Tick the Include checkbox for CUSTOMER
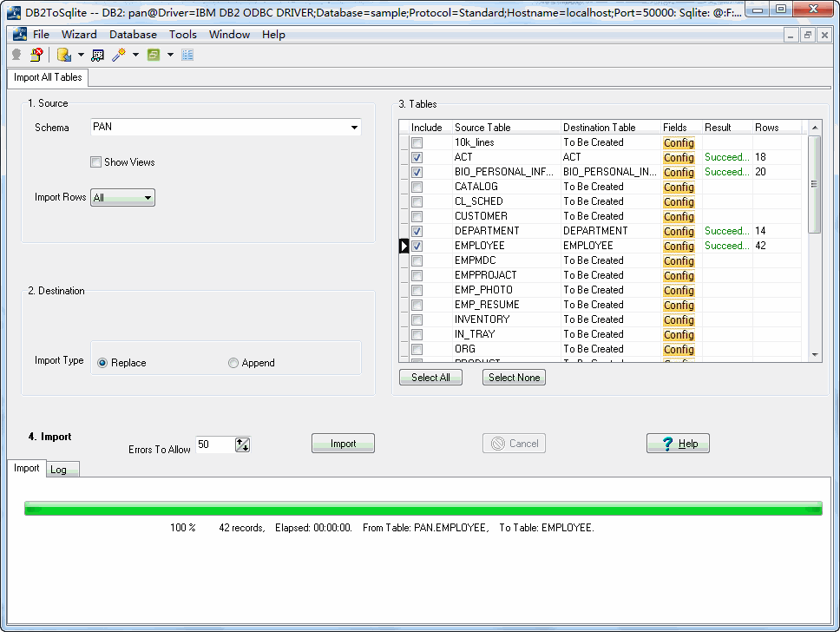The width and height of the screenshot is (840, 632). (x=417, y=216)
